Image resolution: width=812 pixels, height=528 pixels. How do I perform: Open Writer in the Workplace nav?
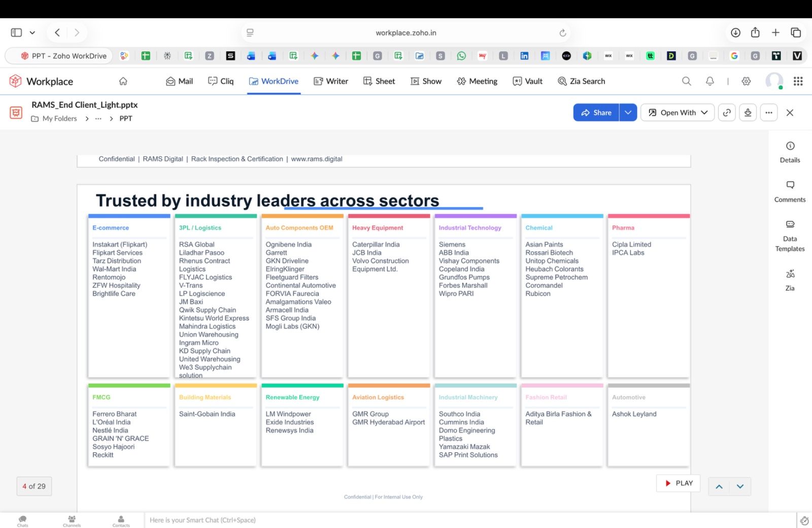(331, 81)
